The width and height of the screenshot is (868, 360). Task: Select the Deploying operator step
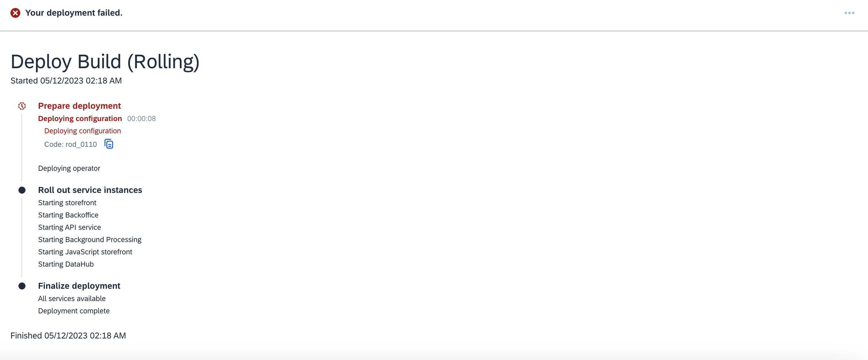(x=69, y=168)
